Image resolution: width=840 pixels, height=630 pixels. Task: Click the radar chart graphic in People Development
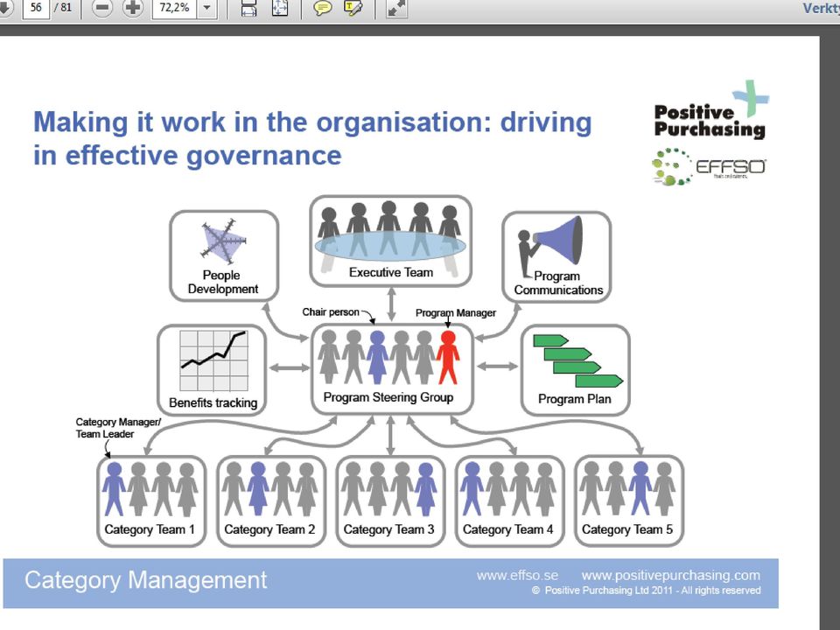click(x=222, y=241)
